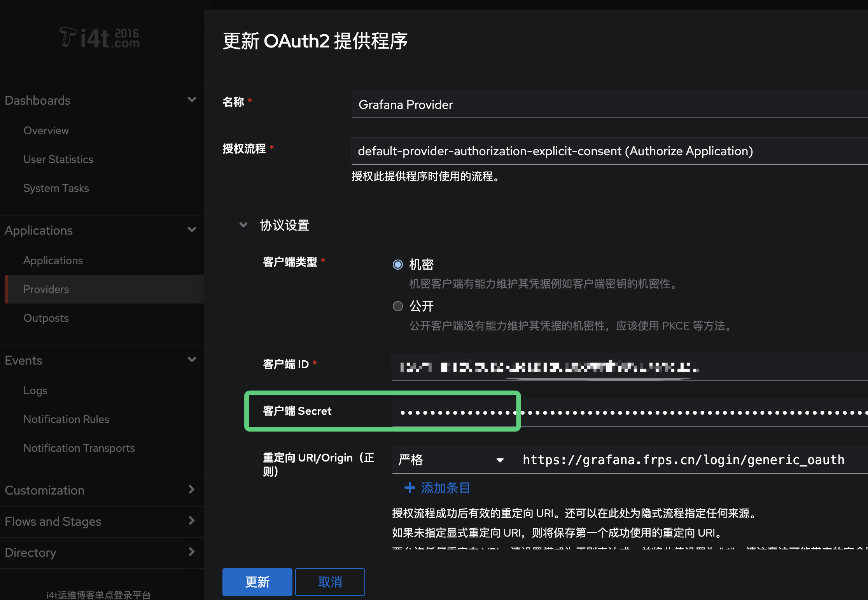Collapse the Applications sidebar group
This screenshot has width=868, height=600.
click(192, 230)
